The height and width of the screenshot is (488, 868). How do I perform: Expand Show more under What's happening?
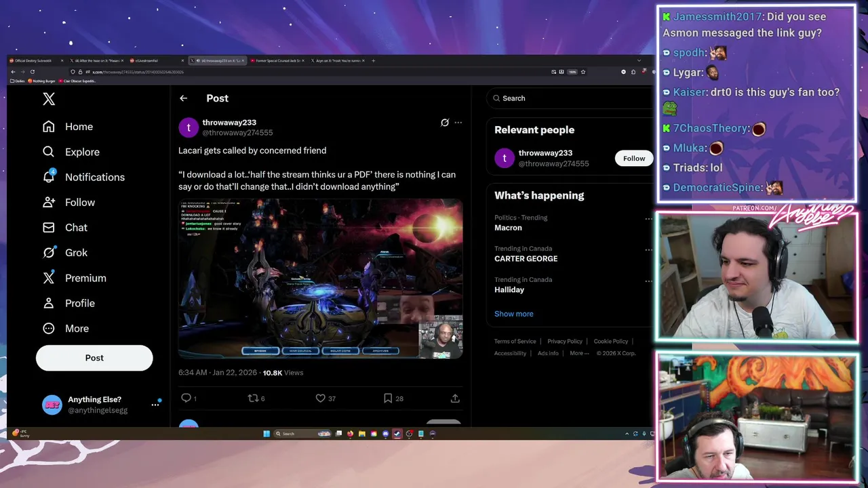[514, 314]
